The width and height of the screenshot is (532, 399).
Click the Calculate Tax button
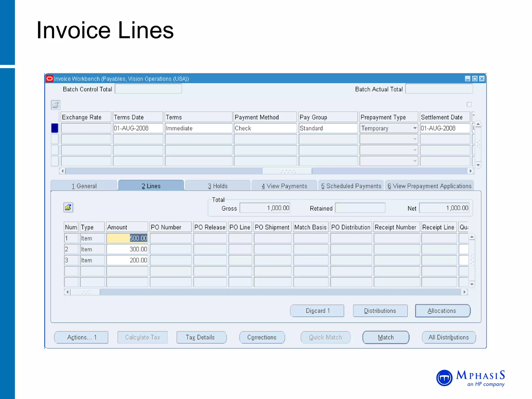(142, 337)
